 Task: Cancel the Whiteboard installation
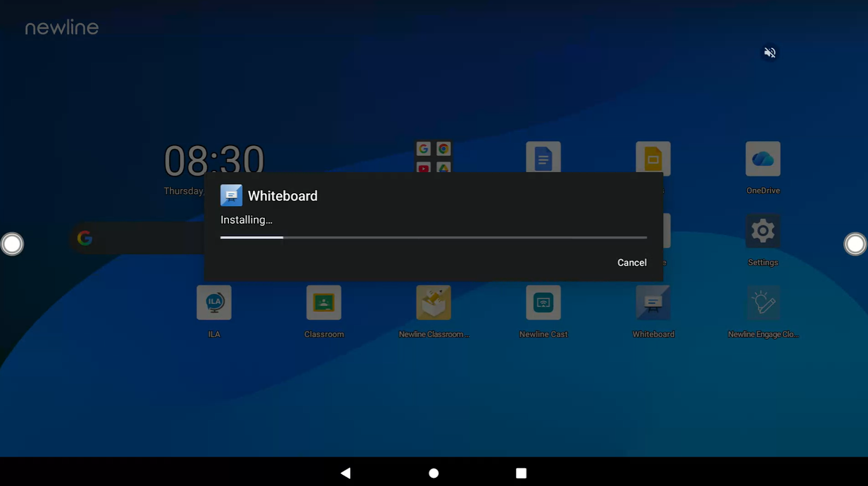[x=632, y=262]
